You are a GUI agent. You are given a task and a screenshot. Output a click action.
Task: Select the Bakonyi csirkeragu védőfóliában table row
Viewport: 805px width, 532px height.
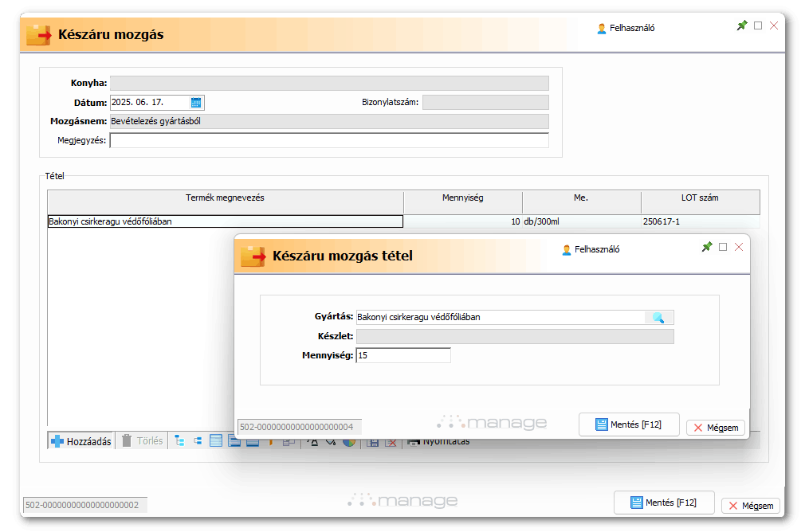click(x=225, y=221)
